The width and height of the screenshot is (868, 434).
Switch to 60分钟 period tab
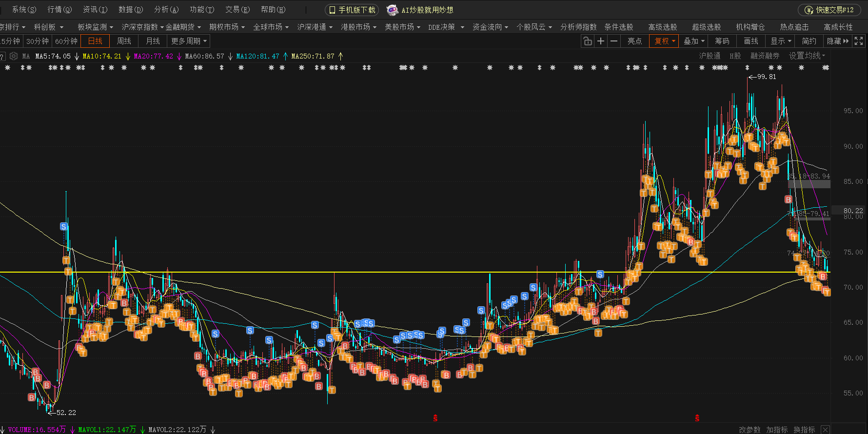[x=66, y=41]
